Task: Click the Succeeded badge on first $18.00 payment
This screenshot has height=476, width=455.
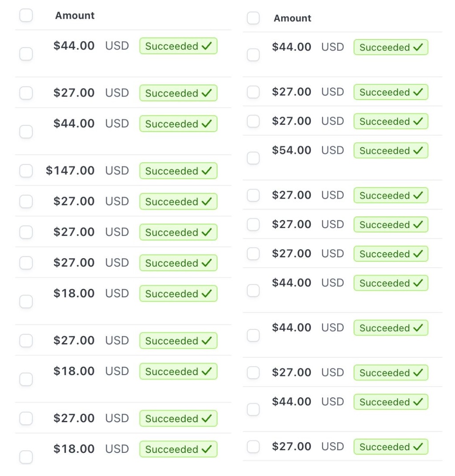Action: (178, 294)
